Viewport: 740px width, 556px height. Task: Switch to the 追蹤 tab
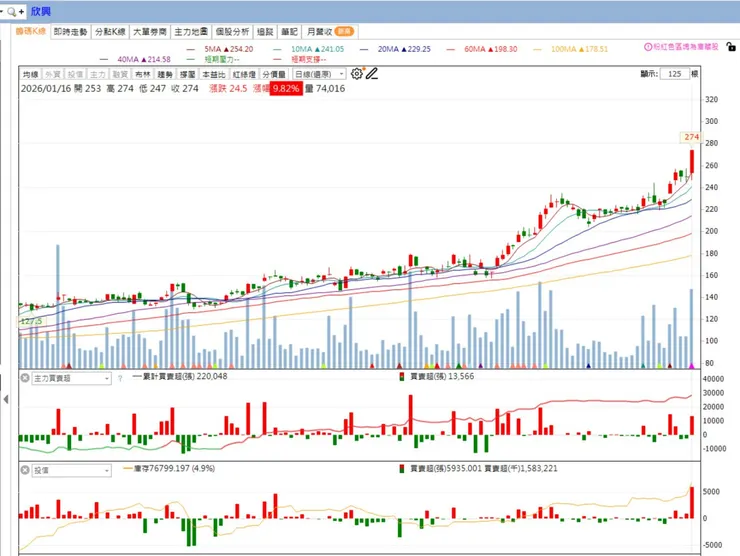tap(265, 32)
